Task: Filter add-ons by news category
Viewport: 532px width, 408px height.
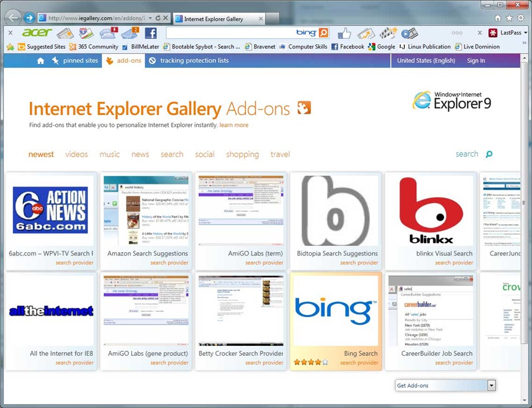Action: coord(140,154)
